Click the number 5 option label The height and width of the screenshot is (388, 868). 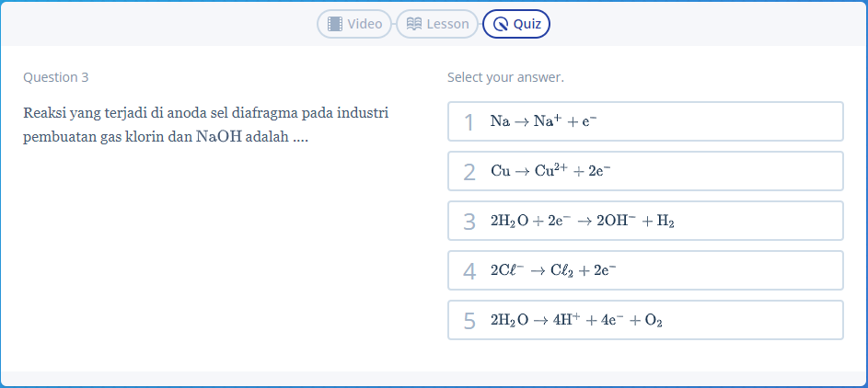(x=469, y=322)
